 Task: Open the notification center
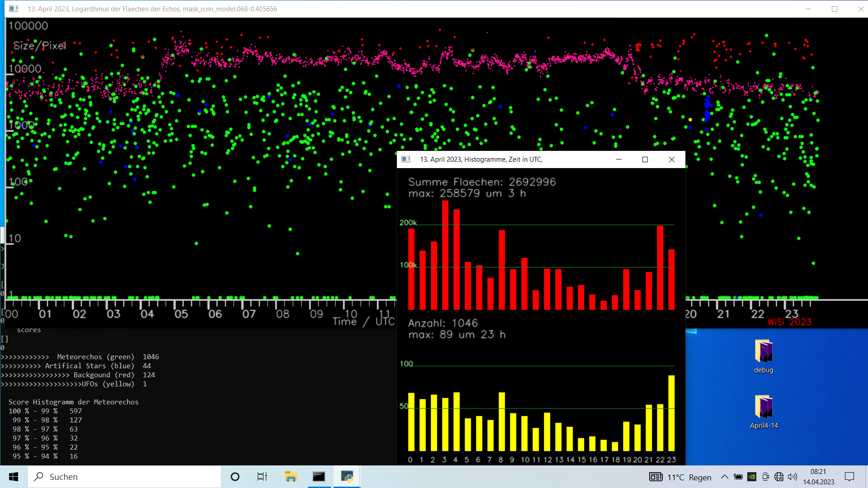point(849,477)
